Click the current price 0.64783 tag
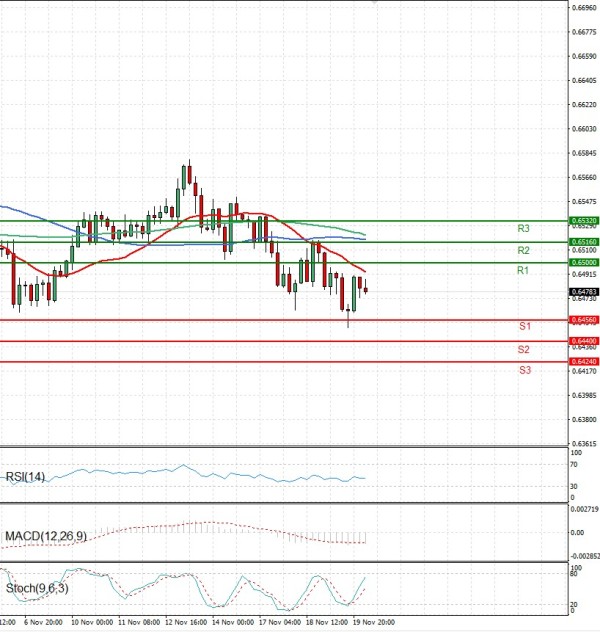The width and height of the screenshot is (600, 632). 584,291
